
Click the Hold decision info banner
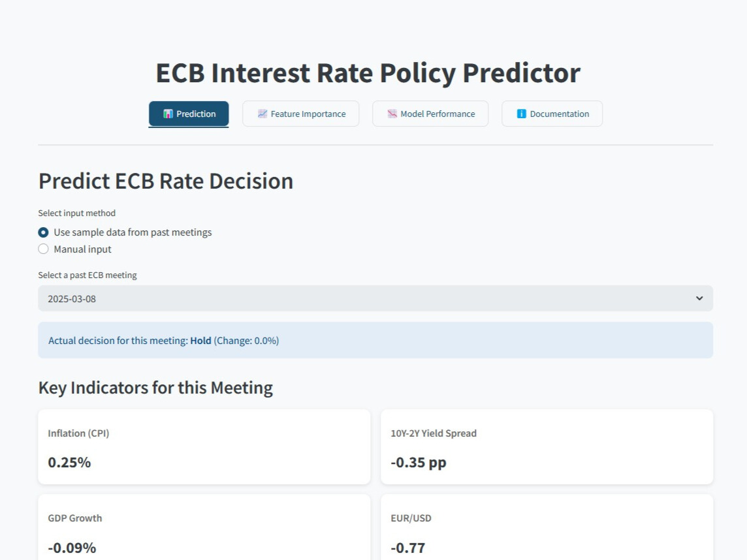pos(375,340)
